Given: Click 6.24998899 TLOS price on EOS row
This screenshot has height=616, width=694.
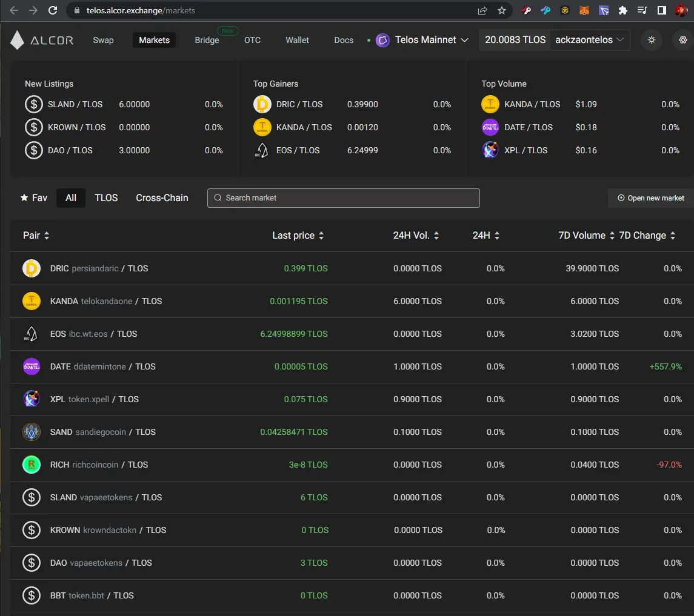Looking at the screenshot, I should 294,334.
